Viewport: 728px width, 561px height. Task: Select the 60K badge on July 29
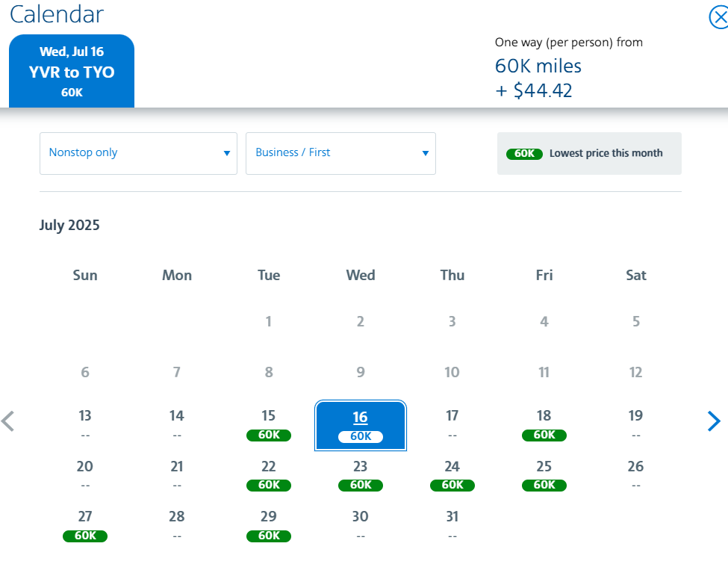[268, 536]
